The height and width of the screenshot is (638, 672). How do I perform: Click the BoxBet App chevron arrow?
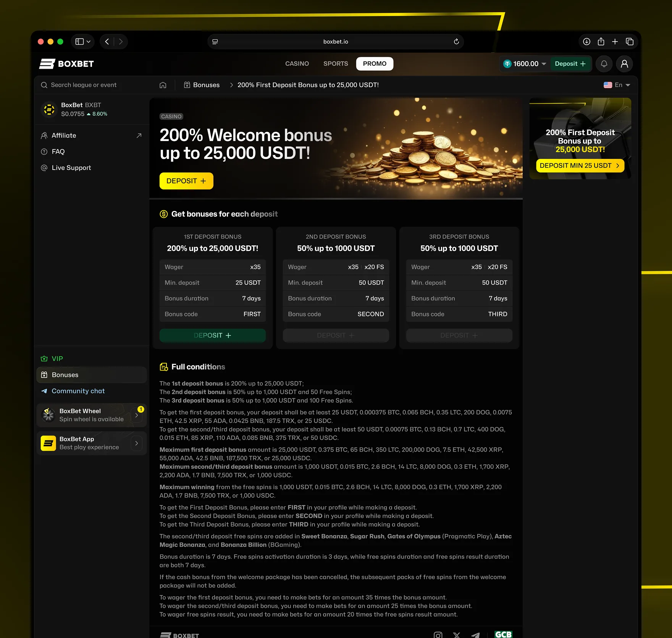click(137, 444)
